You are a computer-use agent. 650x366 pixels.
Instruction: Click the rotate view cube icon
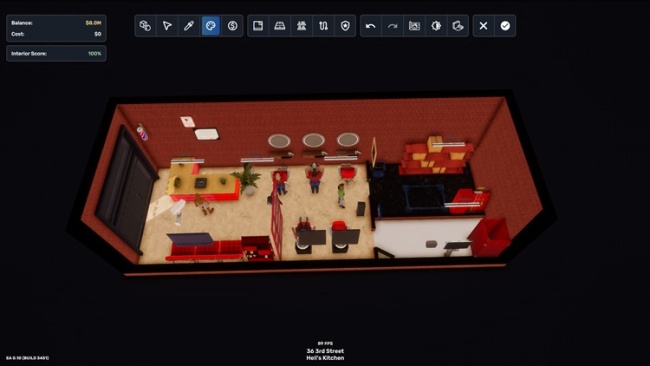[458, 26]
